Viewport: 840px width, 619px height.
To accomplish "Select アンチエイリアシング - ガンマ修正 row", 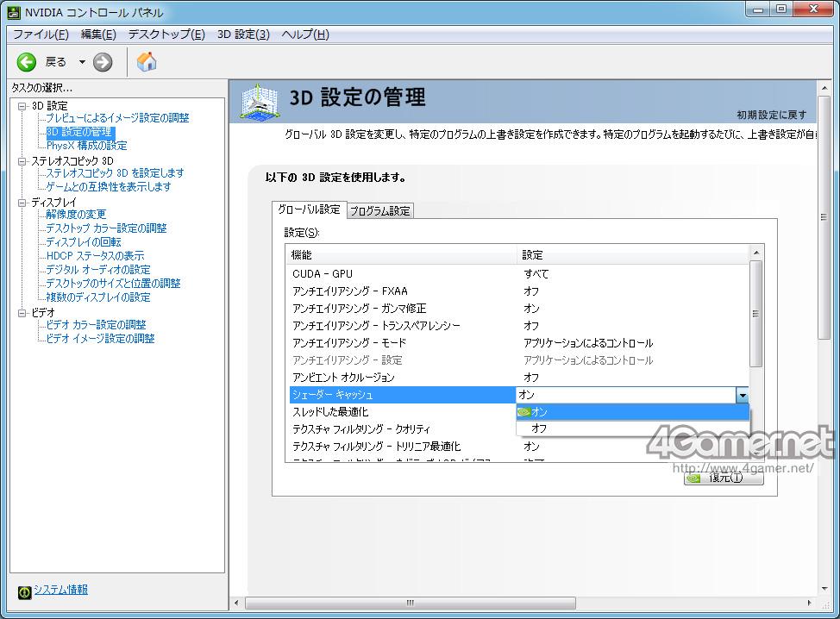I will click(x=518, y=309).
